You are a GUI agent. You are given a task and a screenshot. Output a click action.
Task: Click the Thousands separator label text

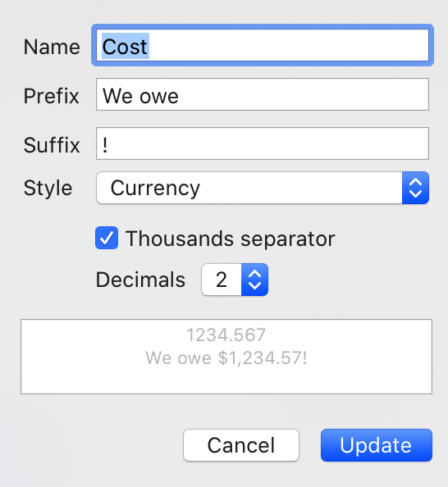[230, 239]
